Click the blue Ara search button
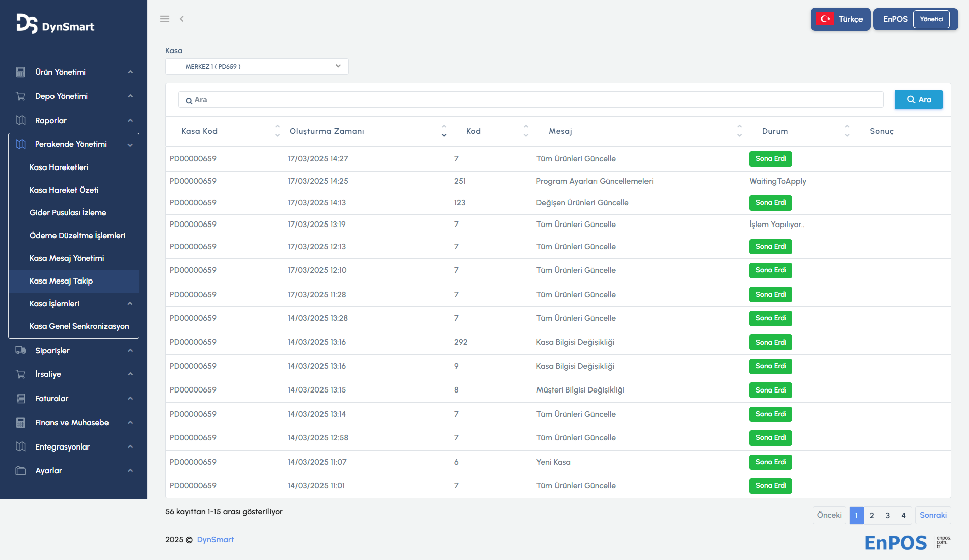Screen dimensions: 969x560 (919, 100)
